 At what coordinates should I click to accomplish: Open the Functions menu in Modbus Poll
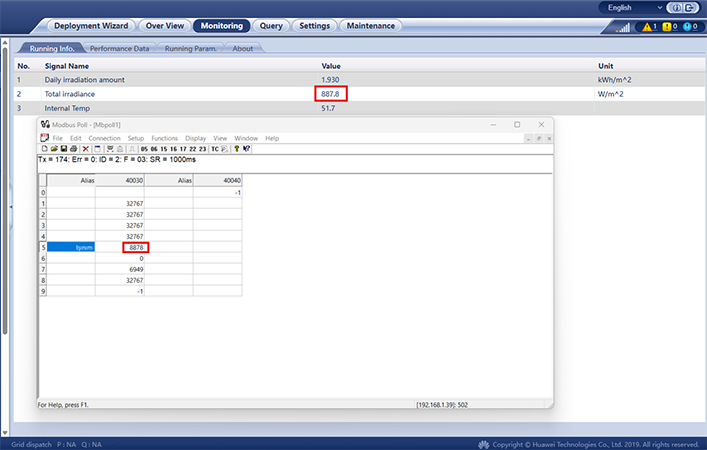coord(164,138)
